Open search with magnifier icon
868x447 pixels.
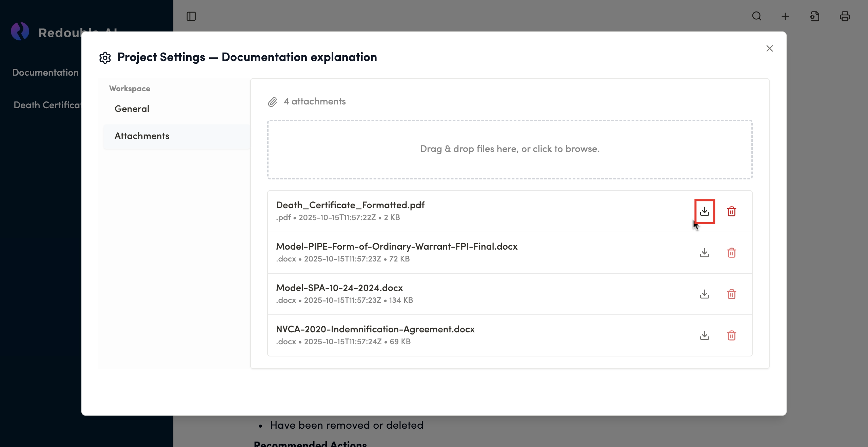(757, 16)
